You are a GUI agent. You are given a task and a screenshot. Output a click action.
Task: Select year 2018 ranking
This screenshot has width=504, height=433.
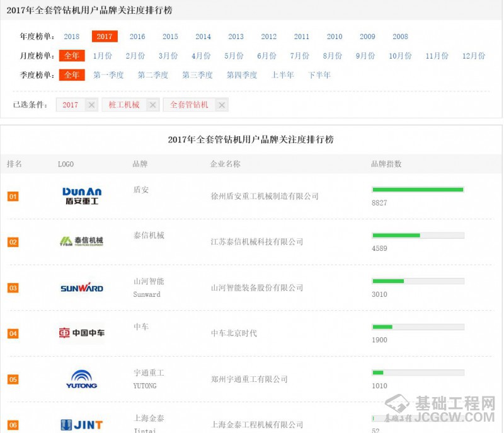coord(72,37)
